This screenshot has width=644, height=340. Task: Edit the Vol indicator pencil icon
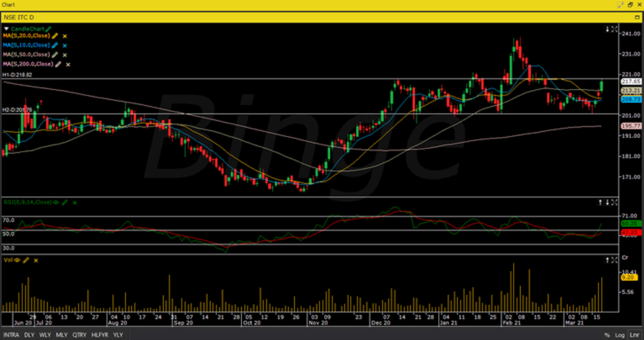tap(26, 260)
